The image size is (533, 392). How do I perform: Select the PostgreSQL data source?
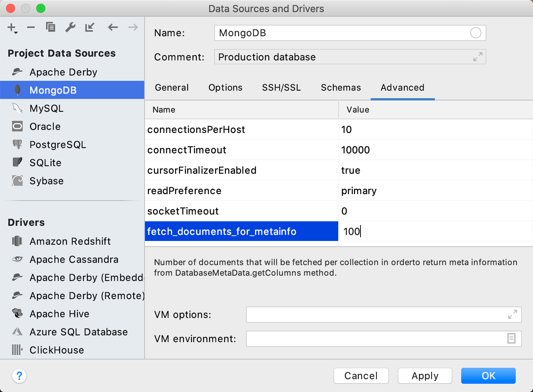(x=57, y=144)
